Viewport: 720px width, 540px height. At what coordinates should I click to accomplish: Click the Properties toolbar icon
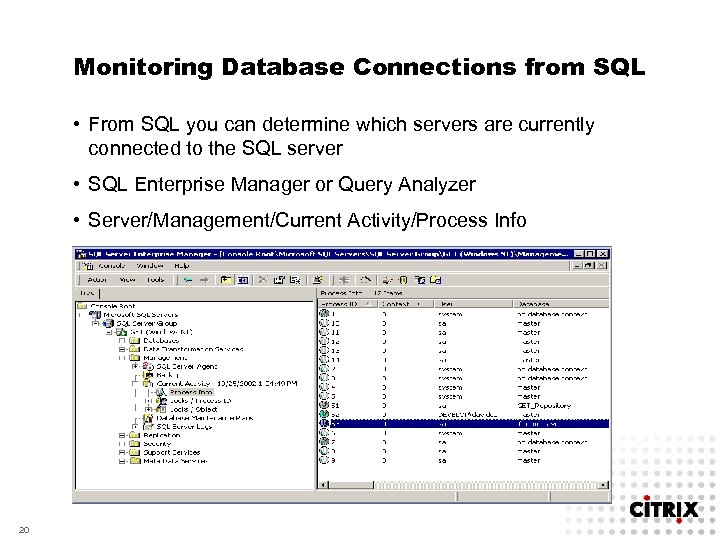(279, 280)
